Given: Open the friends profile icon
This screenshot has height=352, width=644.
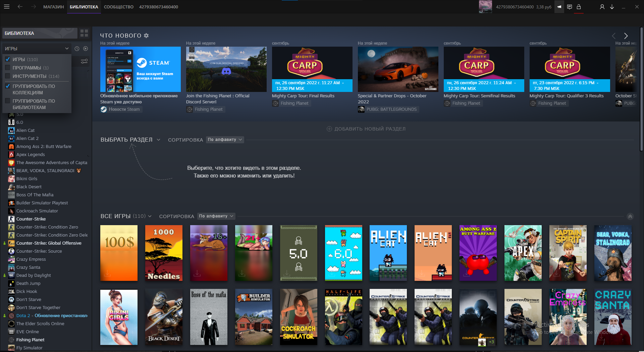Looking at the screenshot, I should [602, 7].
